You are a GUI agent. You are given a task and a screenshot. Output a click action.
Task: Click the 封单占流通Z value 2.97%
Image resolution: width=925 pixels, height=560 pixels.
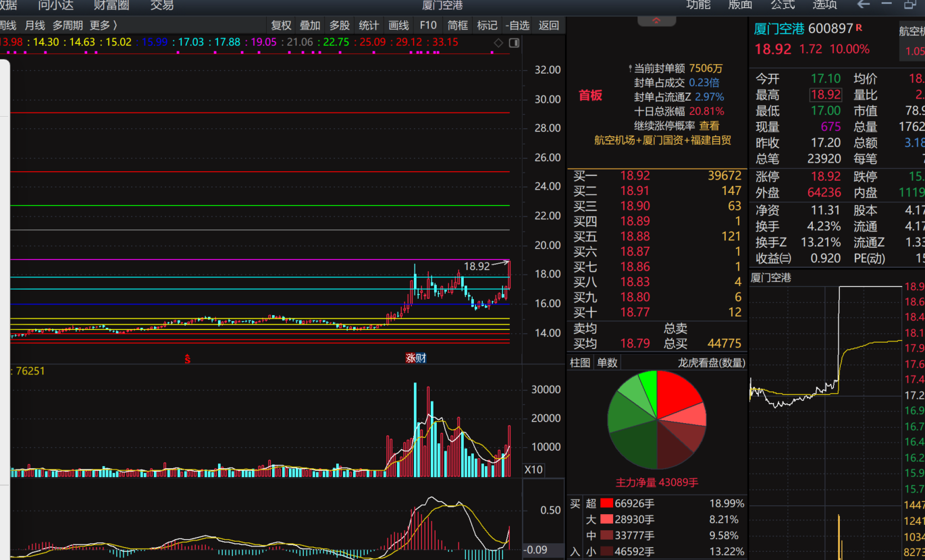pos(709,97)
